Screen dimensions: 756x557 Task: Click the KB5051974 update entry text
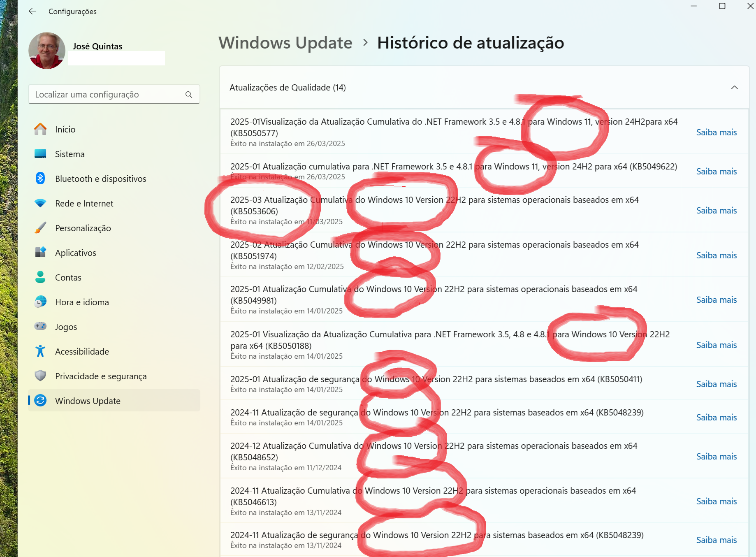(x=434, y=250)
